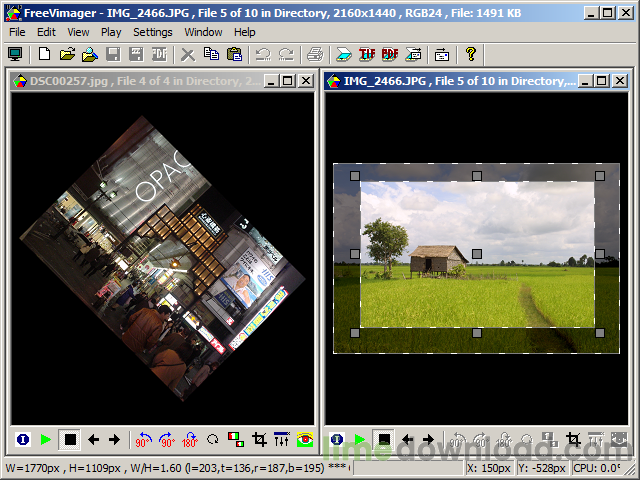Click the top-left crop selection handle
The height and width of the screenshot is (480, 640).
coord(354,176)
